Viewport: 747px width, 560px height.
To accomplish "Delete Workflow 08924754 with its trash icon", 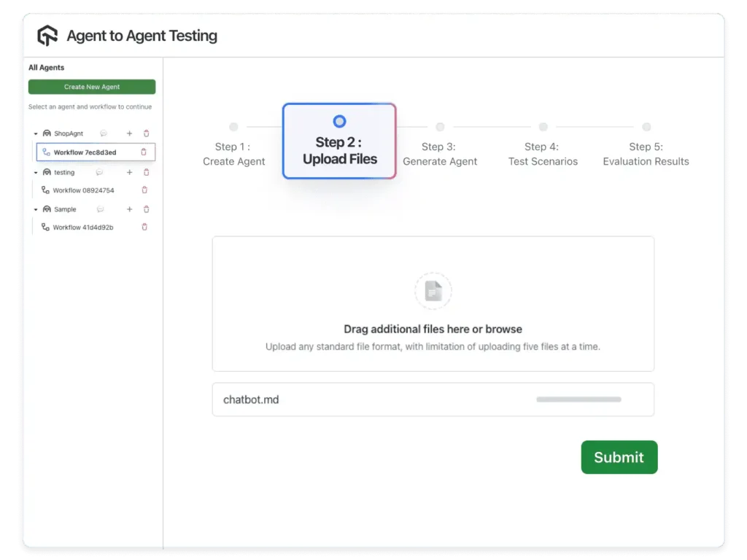I will [x=144, y=190].
